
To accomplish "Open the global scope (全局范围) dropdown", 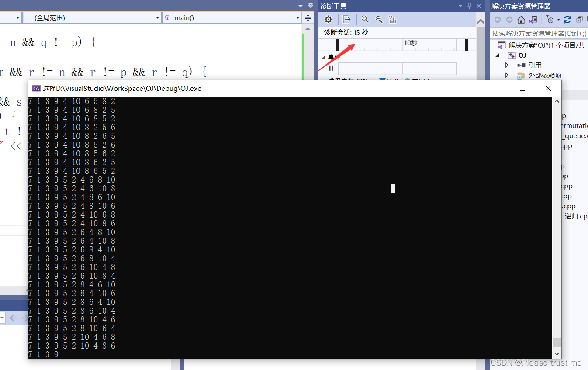I will [x=93, y=18].
